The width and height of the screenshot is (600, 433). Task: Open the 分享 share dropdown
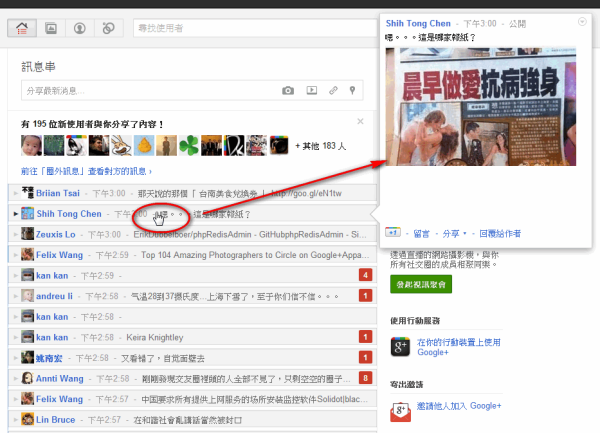[455, 234]
